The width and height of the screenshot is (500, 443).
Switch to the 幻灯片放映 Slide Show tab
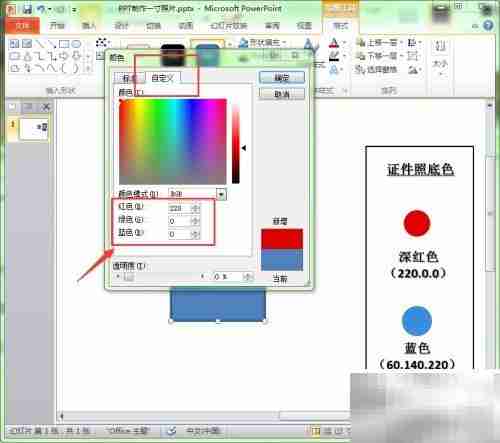point(229,26)
